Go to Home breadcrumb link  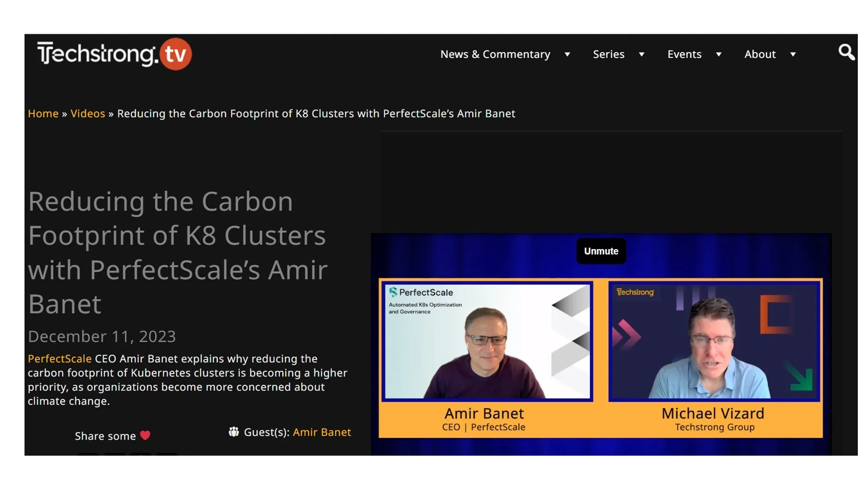click(43, 114)
